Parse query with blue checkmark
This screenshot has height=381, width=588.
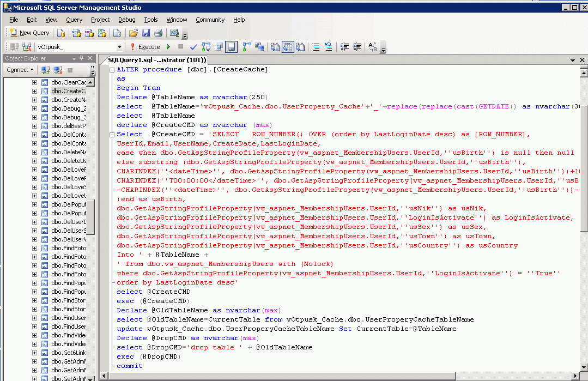[x=193, y=47]
